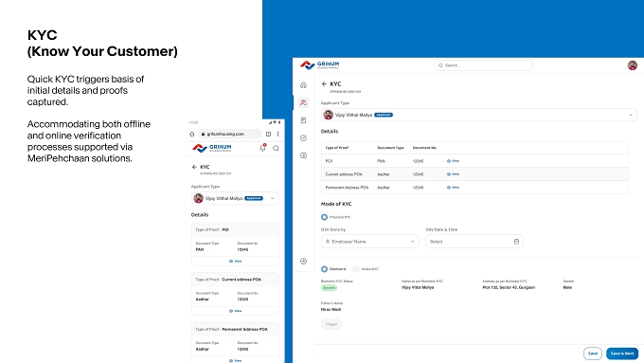View POI document on mobile card
This screenshot has width=644, height=363.
coord(235,262)
